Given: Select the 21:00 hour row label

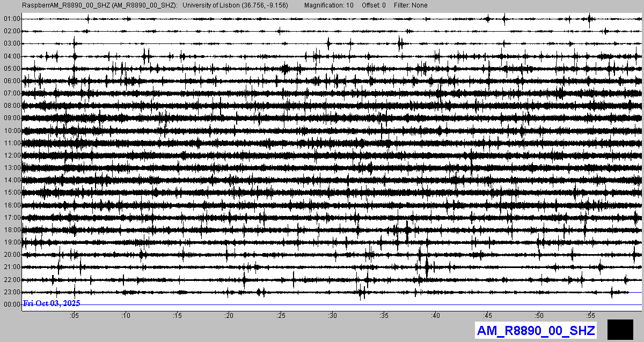Looking at the screenshot, I should click(11, 267).
